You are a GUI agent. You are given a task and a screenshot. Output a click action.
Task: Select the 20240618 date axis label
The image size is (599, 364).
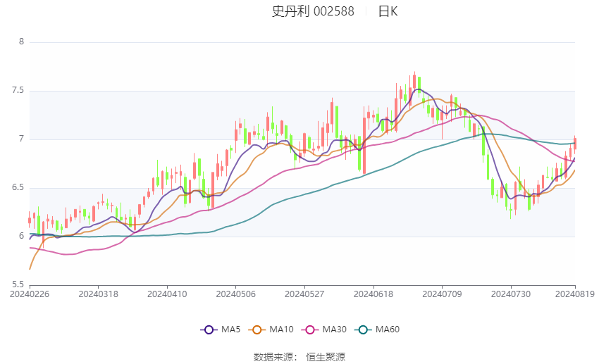pyautogui.click(x=373, y=294)
